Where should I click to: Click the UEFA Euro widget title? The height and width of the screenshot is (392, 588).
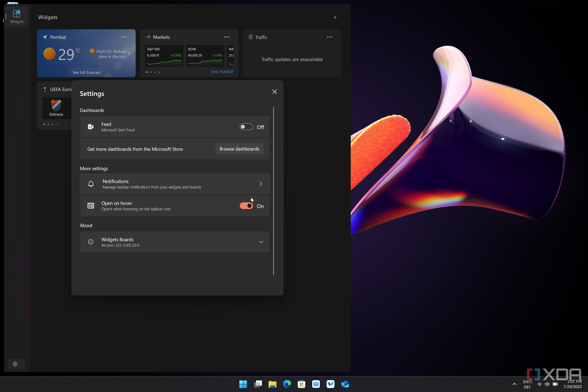61,89
